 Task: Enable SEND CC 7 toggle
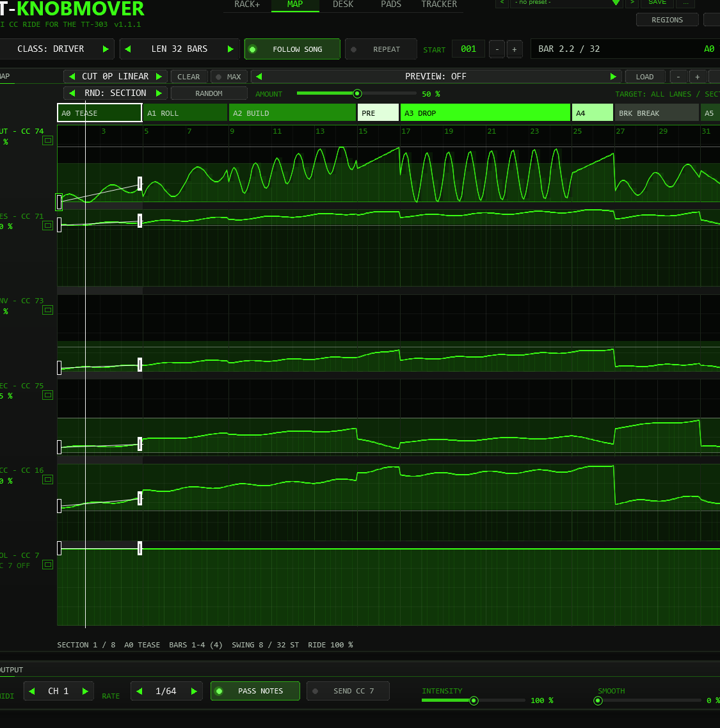tap(348, 691)
